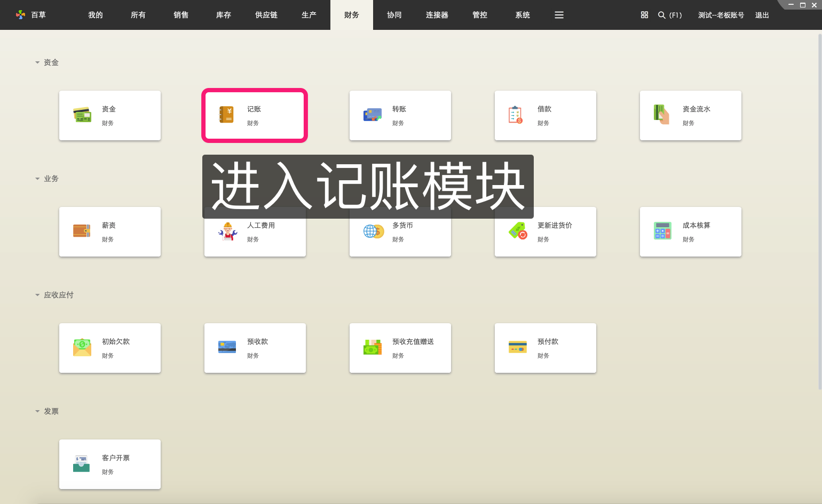
Task: Click the 更新进货价 price tag icon
Action: (x=518, y=231)
